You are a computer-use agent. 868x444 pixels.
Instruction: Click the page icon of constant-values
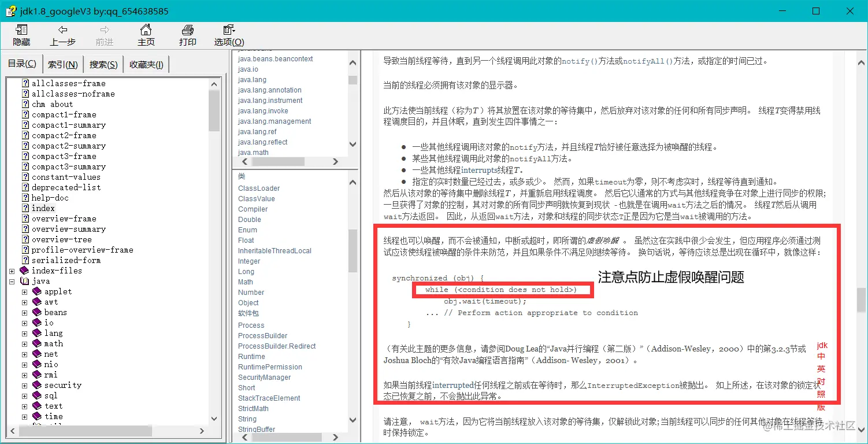(x=25, y=177)
